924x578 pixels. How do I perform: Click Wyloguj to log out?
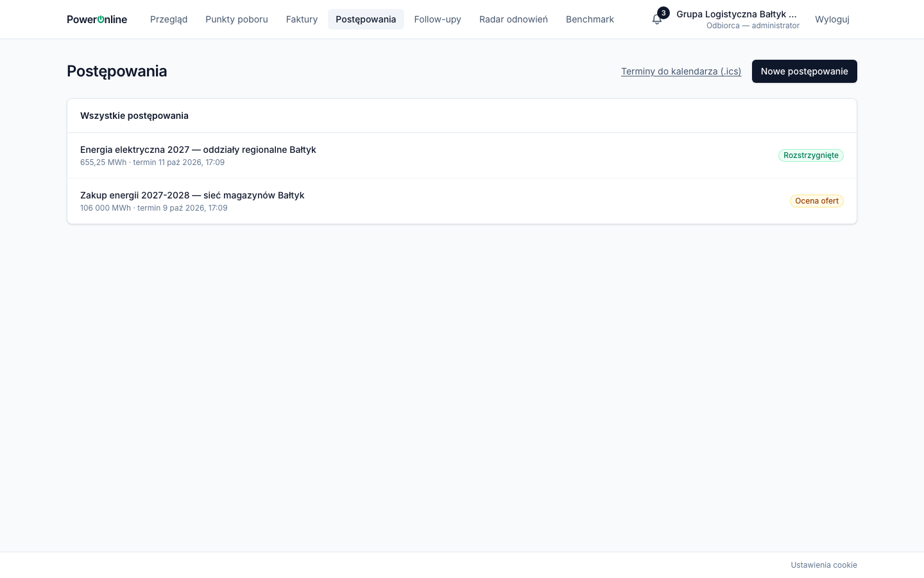pos(832,19)
